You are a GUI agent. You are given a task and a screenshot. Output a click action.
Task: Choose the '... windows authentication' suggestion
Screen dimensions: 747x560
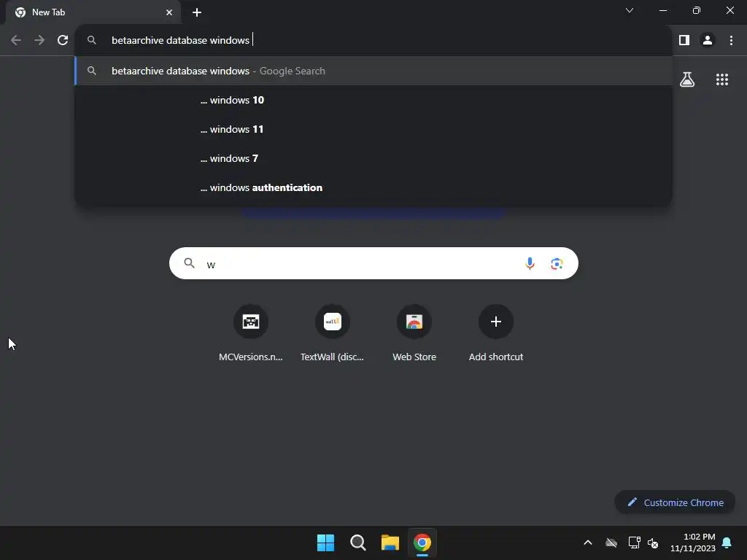[x=373, y=187]
